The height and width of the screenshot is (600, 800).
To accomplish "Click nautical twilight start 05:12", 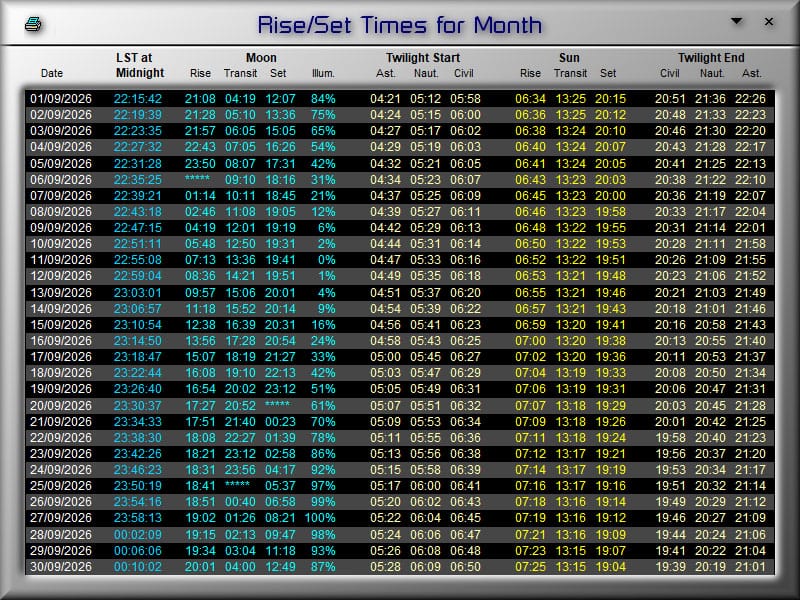I will pos(426,98).
